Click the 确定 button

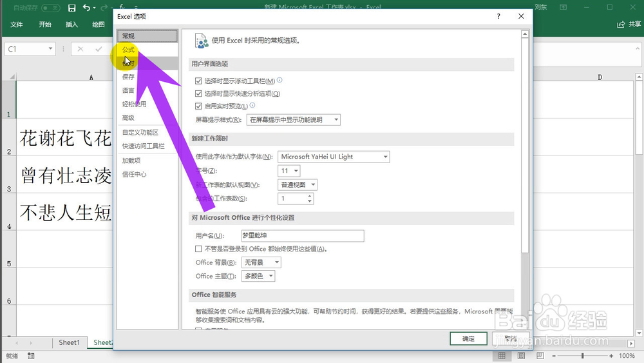[x=468, y=338]
